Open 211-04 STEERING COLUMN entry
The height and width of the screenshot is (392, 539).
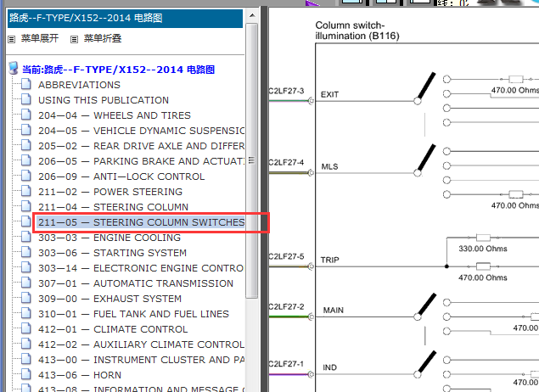[113, 207]
